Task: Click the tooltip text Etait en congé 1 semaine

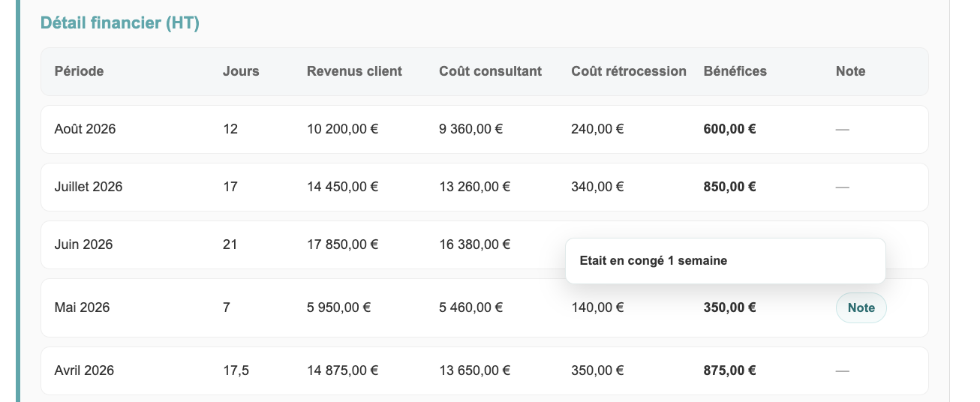Action: click(654, 261)
